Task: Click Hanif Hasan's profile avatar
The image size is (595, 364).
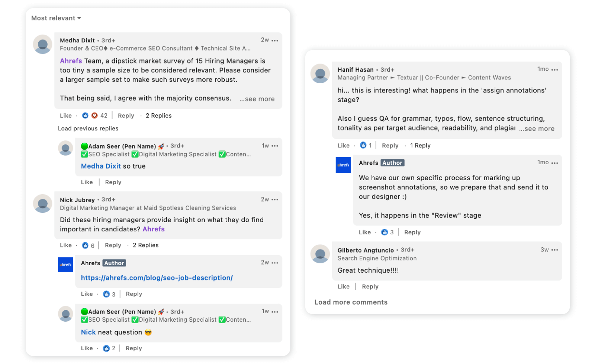Action: click(320, 73)
